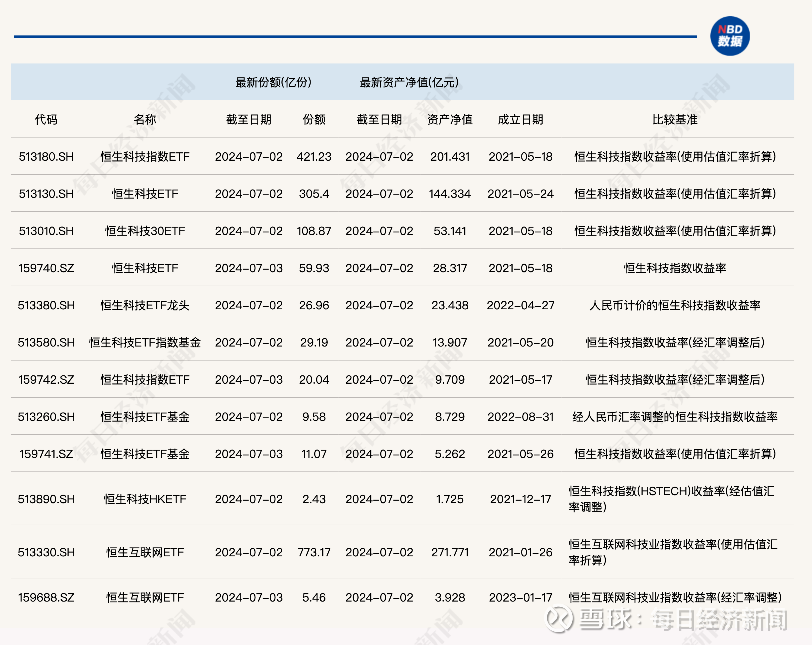Select fund code 513180.SH
Image resolution: width=812 pixels, height=645 pixels.
[x=46, y=156]
